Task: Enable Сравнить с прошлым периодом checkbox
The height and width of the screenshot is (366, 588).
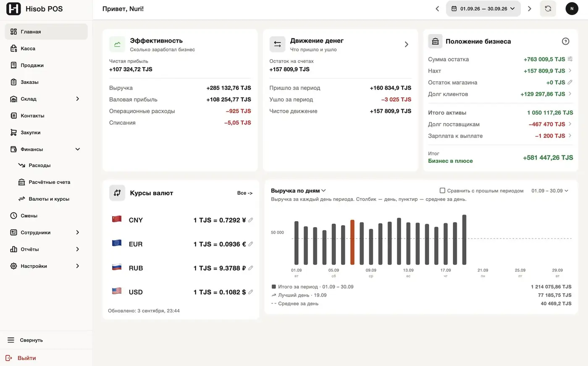Action: point(442,191)
